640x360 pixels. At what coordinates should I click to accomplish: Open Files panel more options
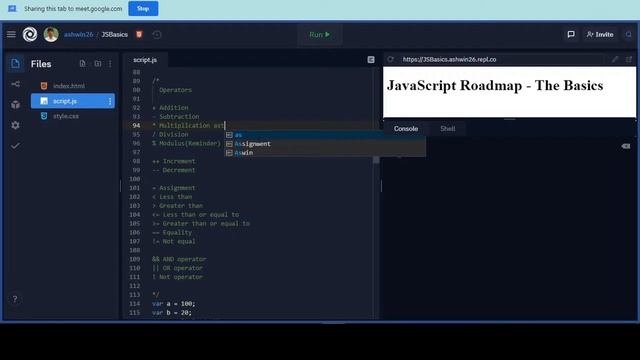(x=110, y=64)
